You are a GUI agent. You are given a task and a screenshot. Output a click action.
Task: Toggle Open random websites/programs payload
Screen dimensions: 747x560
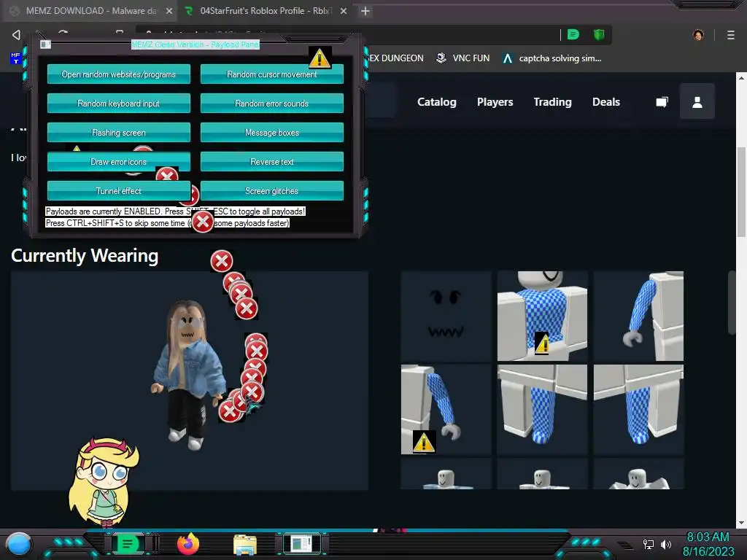click(x=119, y=74)
